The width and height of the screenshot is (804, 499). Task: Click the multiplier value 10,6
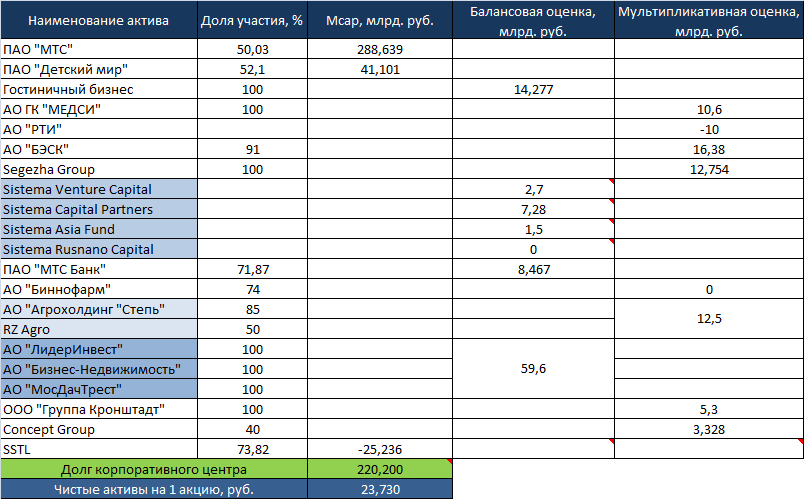click(709, 109)
